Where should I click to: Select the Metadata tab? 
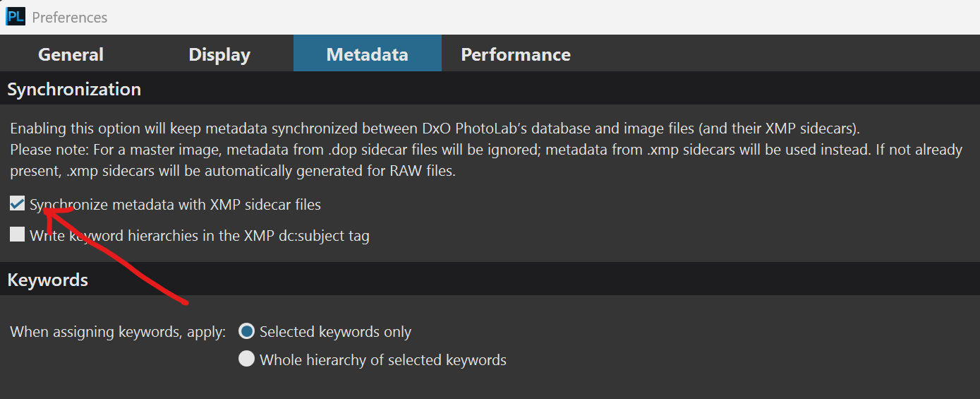pyautogui.click(x=367, y=54)
